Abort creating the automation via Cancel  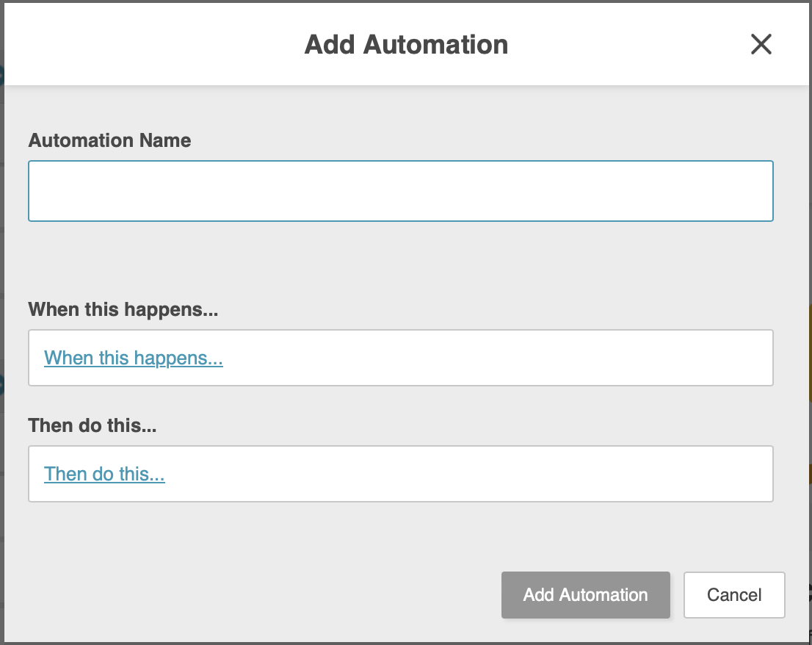coord(734,595)
